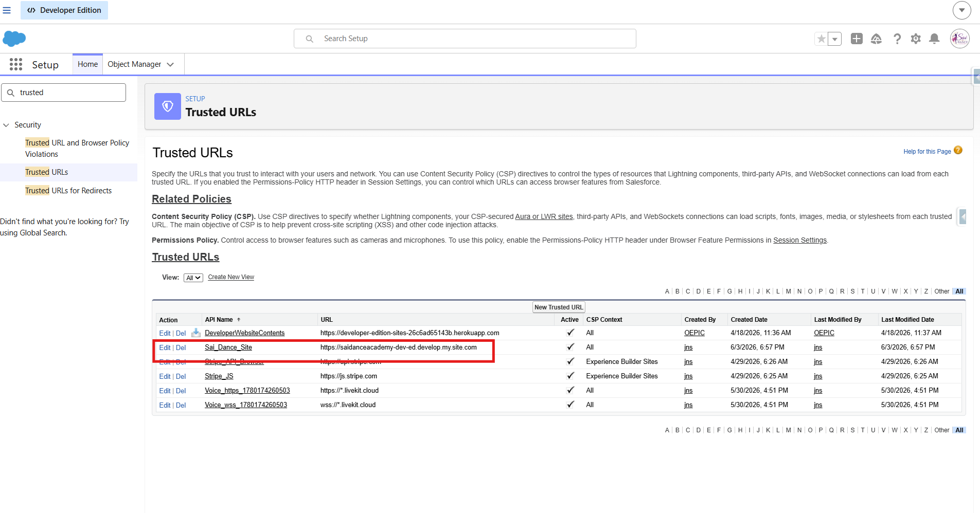
Task: Delete the Sai_Dance_Site trusted URL
Action: (181, 347)
